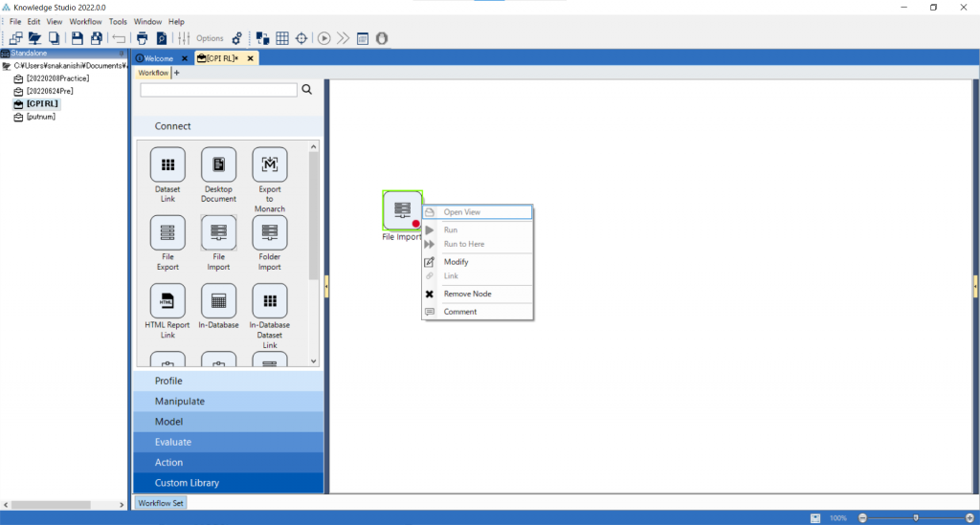This screenshot has width=980, height=525.
Task: Choose Comment from the context menu
Action: point(478,312)
